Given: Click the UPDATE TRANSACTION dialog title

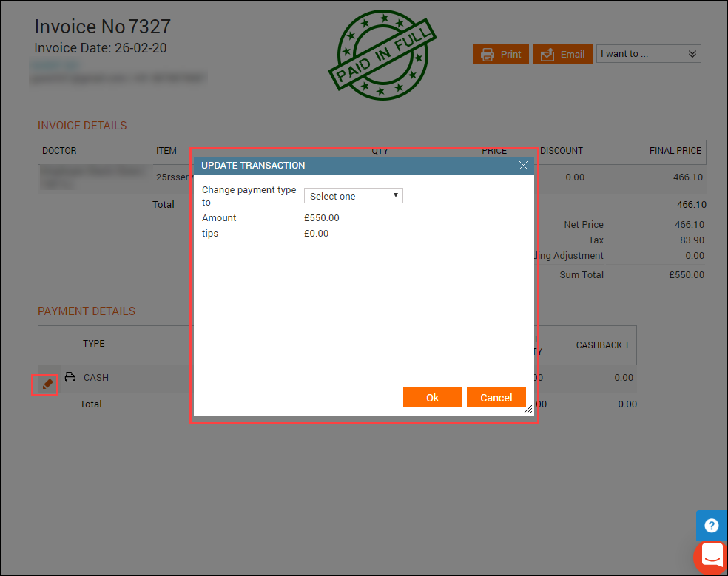Looking at the screenshot, I should pyautogui.click(x=253, y=165).
